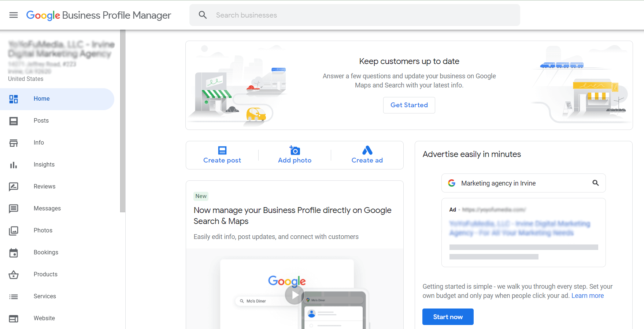The height and width of the screenshot is (329, 644).
Task: Open the Posts section
Action: pyautogui.click(x=41, y=121)
